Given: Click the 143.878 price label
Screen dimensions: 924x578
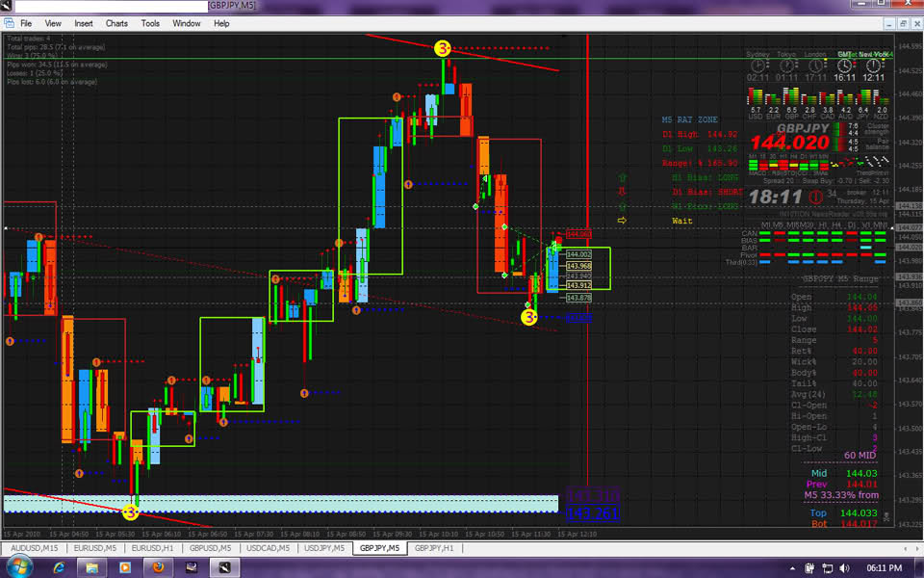Looking at the screenshot, I should click(578, 298).
